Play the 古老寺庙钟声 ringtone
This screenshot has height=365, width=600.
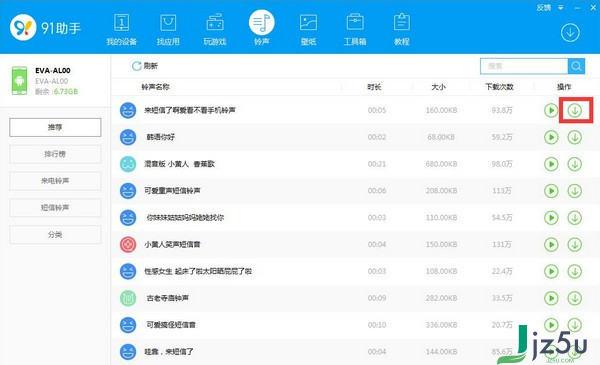click(x=551, y=298)
